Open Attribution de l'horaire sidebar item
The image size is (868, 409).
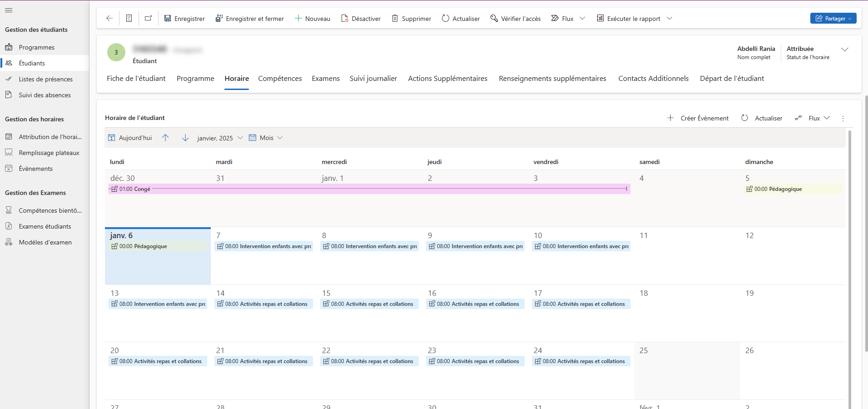pos(45,137)
